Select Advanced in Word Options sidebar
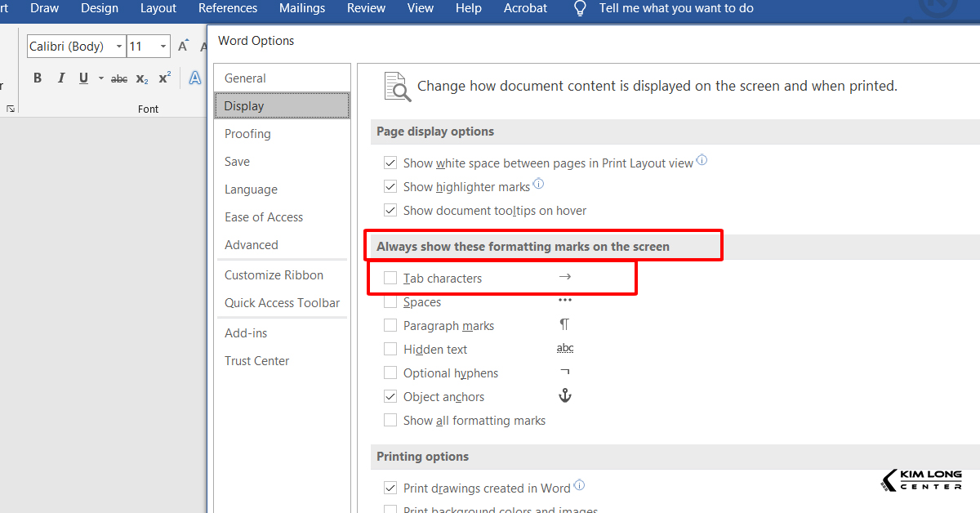This screenshot has height=513, width=980. (252, 245)
